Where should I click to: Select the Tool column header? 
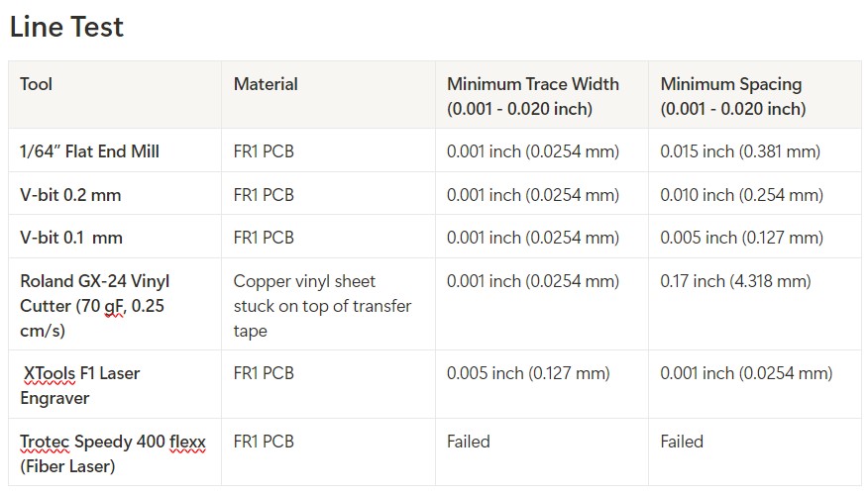115,95
